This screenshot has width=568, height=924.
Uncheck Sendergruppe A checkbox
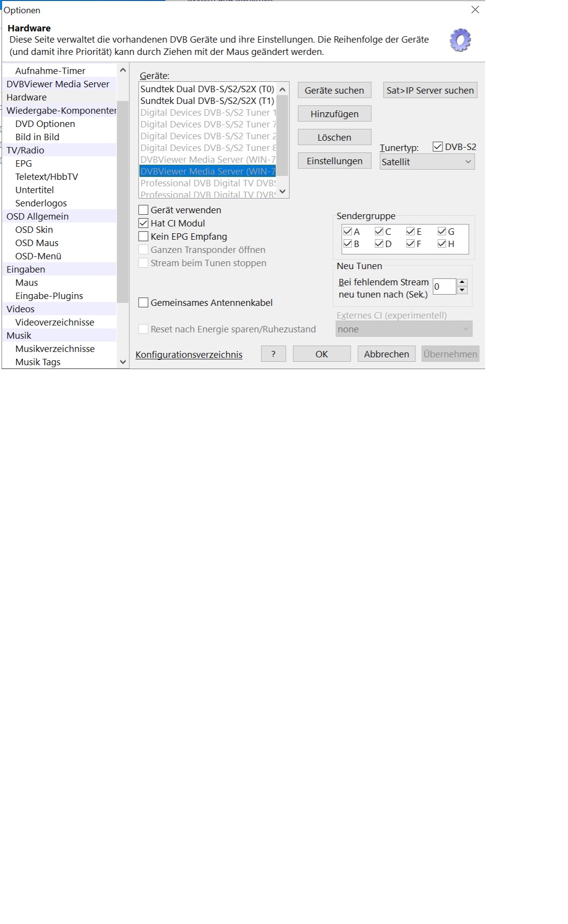pyautogui.click(x=348, y=231)
